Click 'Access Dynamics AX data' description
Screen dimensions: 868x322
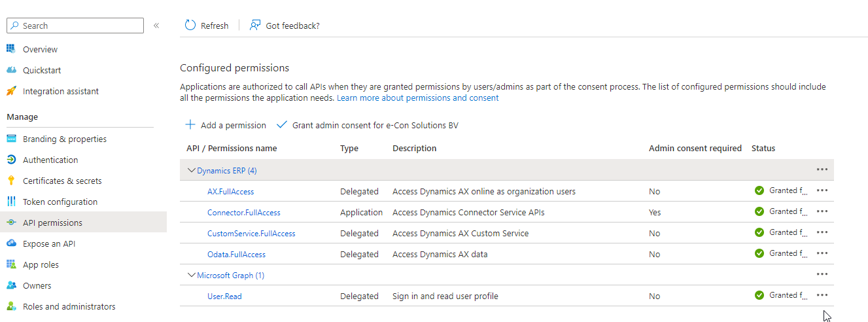(x=440, y=255)
